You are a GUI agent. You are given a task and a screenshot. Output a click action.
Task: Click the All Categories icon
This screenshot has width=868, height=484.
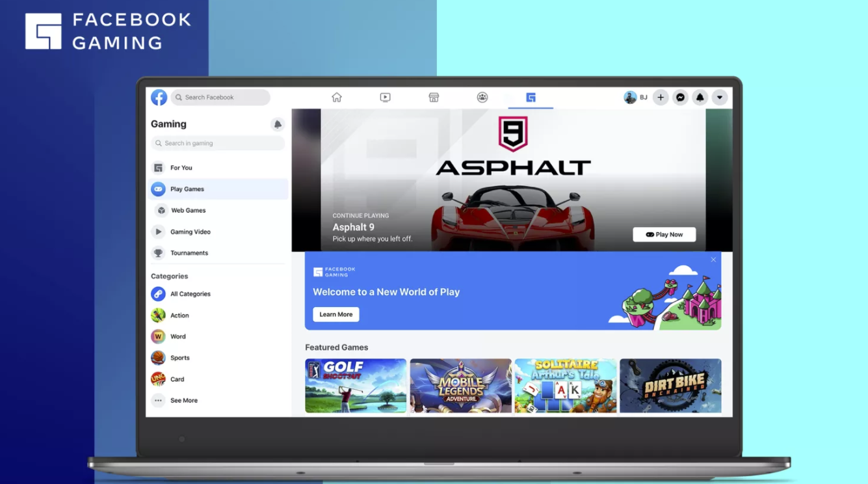[158, 294]
